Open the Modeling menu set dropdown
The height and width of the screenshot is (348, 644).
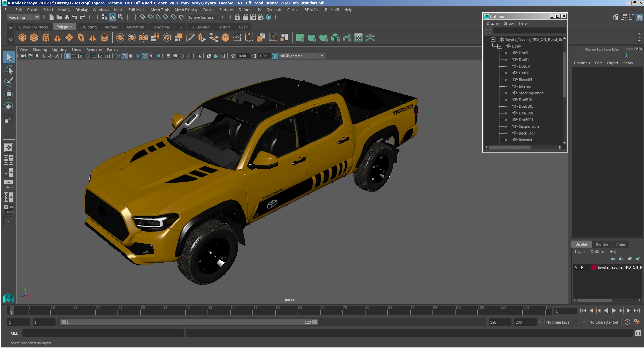23,17
